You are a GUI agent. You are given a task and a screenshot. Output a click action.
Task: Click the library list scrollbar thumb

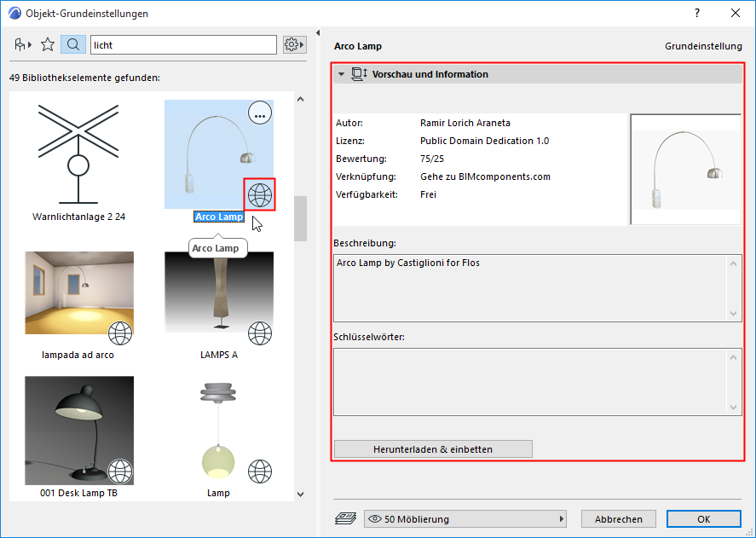point(300,218)
